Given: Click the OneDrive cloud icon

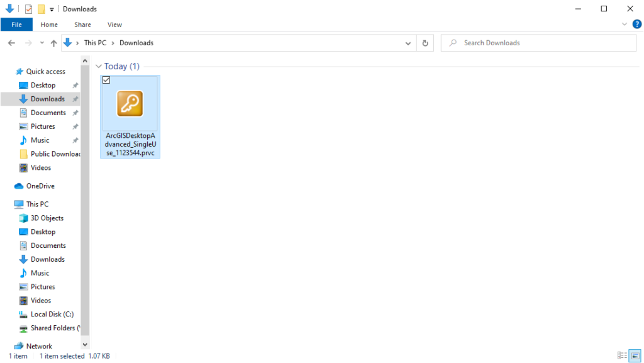Looking at the screenshot, I should click(19, 186).
